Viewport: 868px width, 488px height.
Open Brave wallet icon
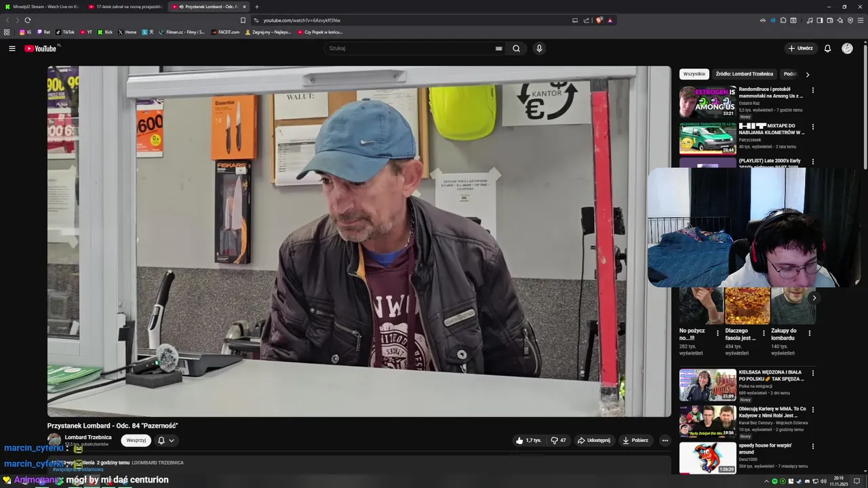point(829,20)
